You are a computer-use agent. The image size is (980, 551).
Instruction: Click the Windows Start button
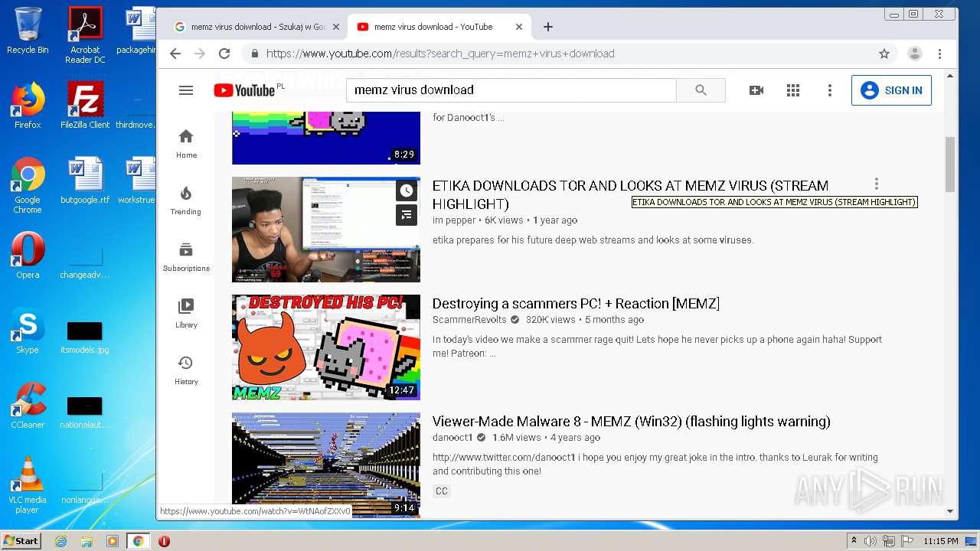click(x=21, y=541)
